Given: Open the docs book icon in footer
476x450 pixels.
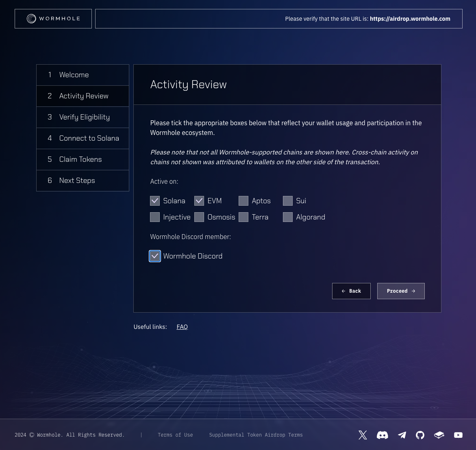Looking at the screenshot, I should point(439,435).
